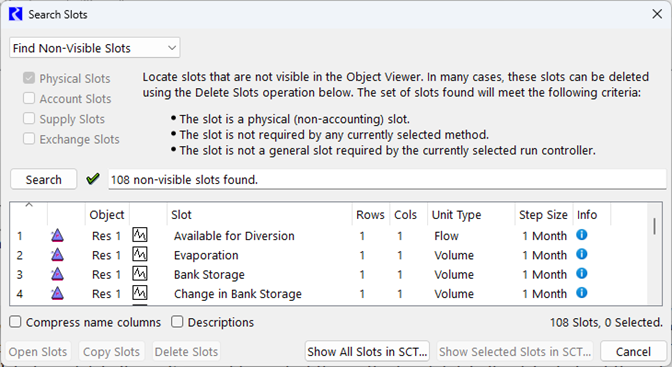This screenshot has height=367, width=672.
Task: Click the Res 1 reservoir icon in row 1
Action: 57,235
